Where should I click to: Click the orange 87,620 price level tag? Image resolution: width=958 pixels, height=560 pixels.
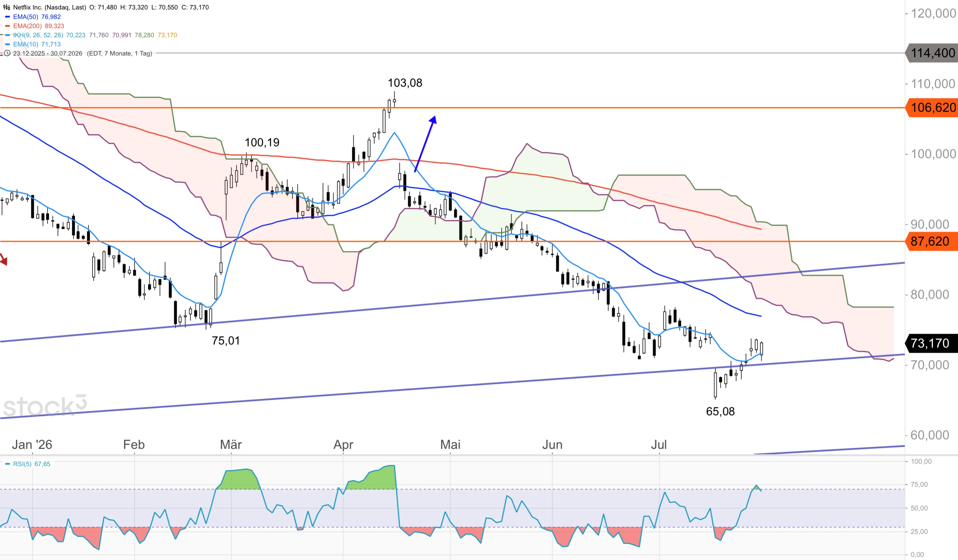[x=932, y=241]
